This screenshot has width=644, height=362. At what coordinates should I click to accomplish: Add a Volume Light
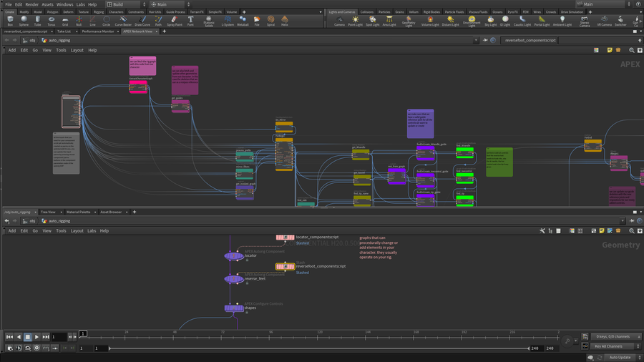click(430, 21)
